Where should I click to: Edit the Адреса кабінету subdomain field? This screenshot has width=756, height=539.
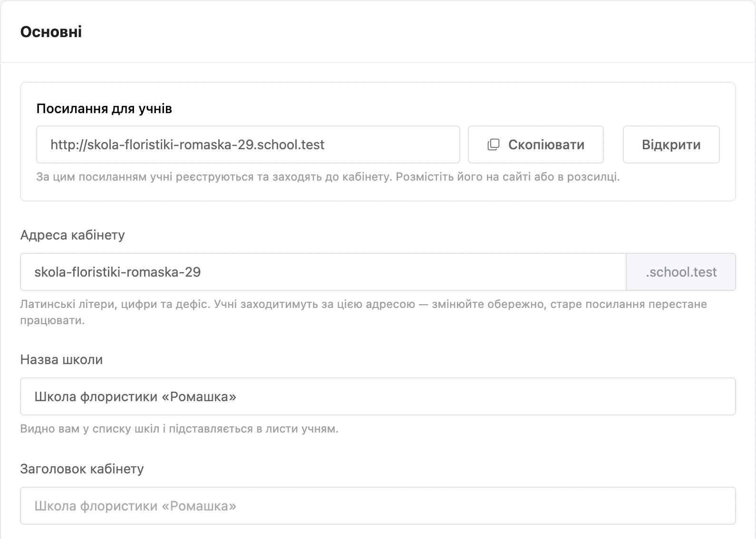[323, 272]
